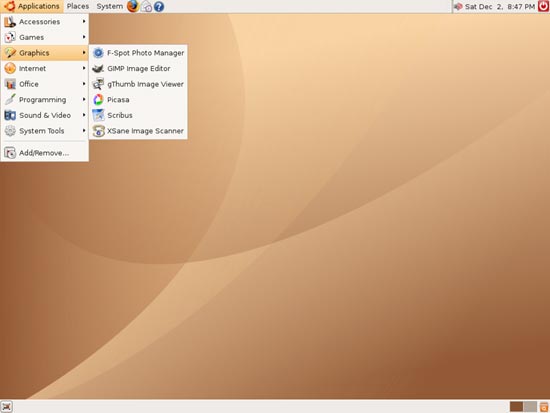The image size is (550, 413).
Task: Start Picasa from the Graphics submenu
Action: click(138, 100)
